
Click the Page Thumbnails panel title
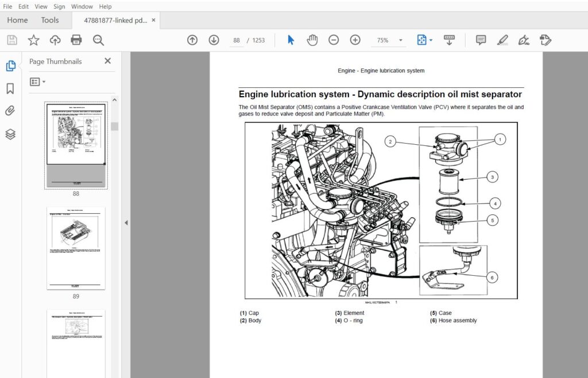point(56,61)
